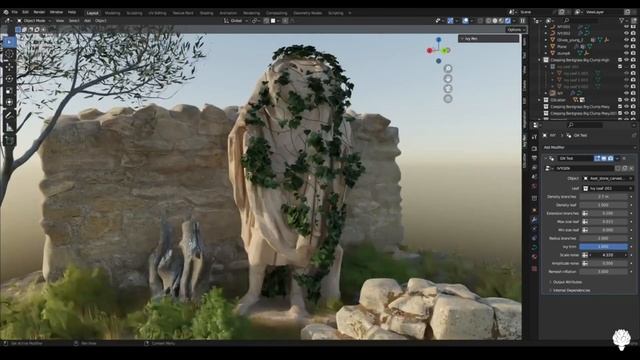This screenshot has height=360, width=640.
Task: Open the Window menu
Action: 56,13
